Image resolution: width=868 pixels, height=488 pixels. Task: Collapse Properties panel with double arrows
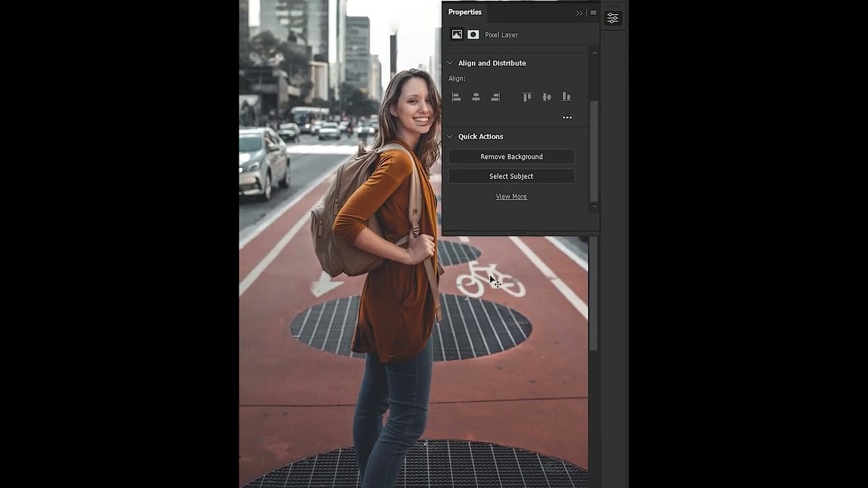click(x=579, y=13)
